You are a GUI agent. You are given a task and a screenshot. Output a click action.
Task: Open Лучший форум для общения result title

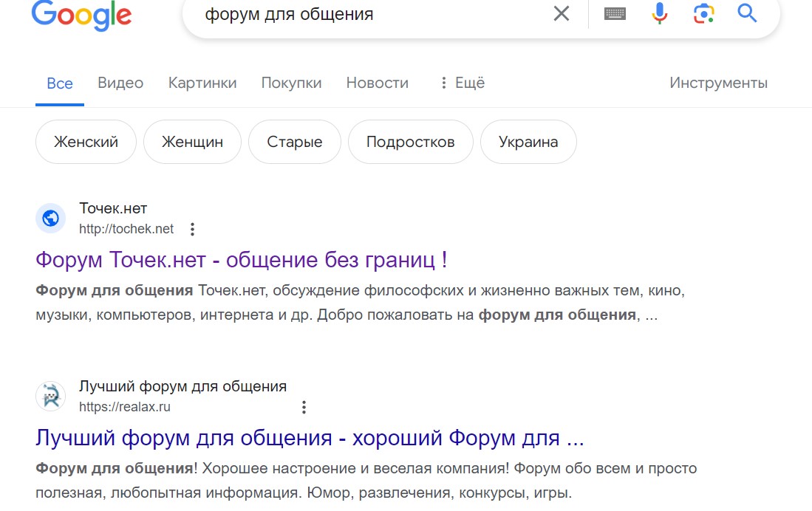[310, 438]
